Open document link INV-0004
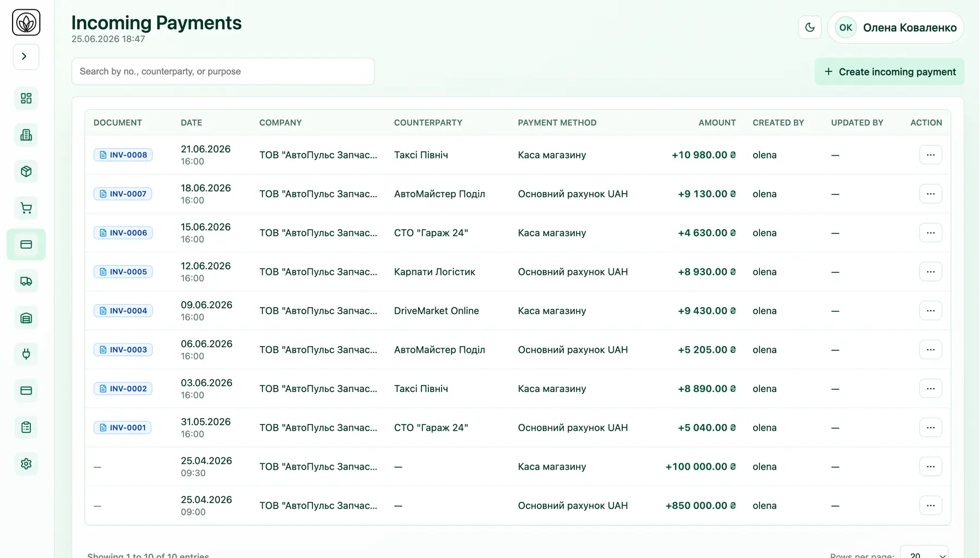The image size is (980, 558). (x=123, y=311)
